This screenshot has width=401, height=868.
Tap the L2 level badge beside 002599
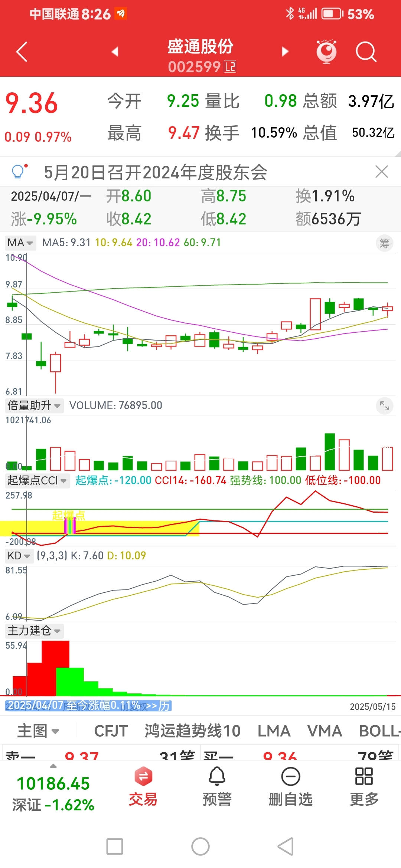pos(230,67)
